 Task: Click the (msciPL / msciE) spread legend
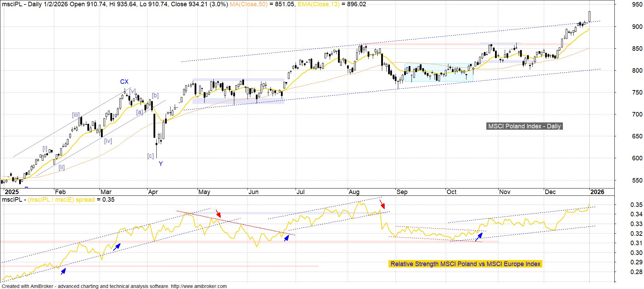pyautogui.click(x=61, y=200)
